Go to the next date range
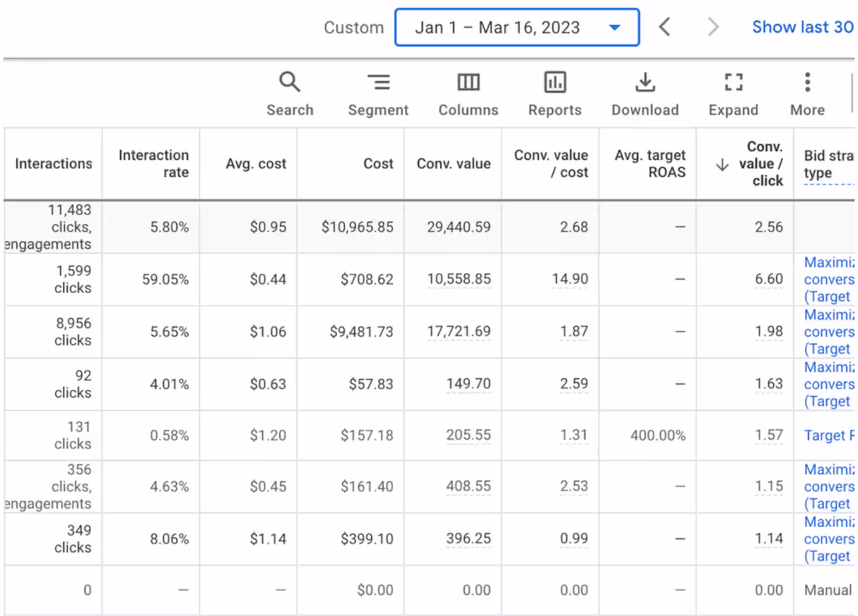This screenshot has height=616, width=858. 713,27
